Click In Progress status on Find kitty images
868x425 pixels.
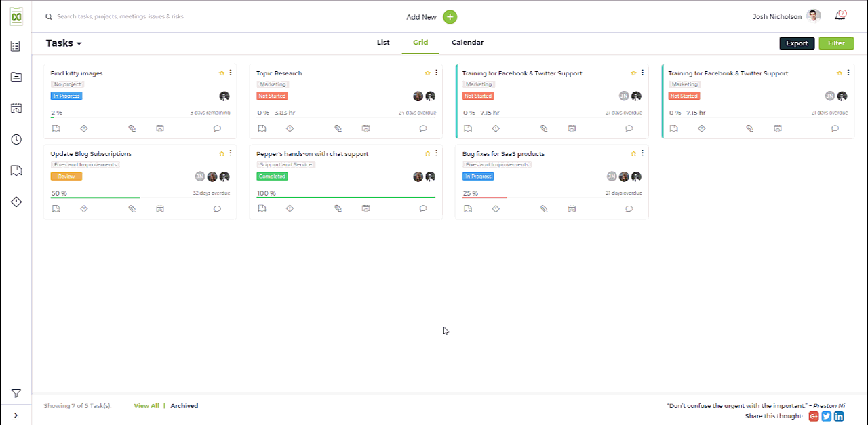66,96
